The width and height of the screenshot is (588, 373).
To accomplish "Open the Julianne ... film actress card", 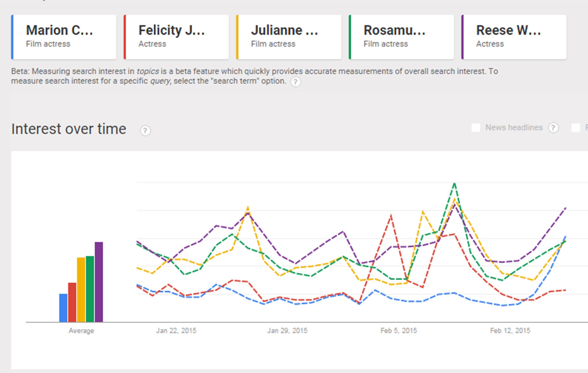I will point(289,37).
